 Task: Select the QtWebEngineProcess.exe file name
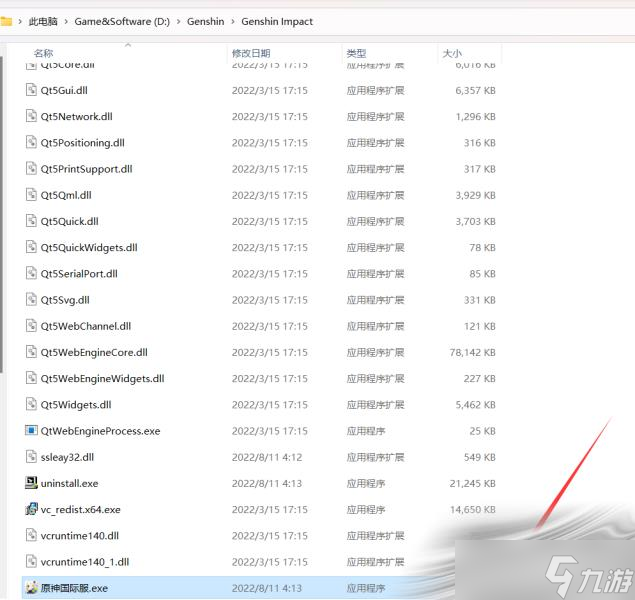(x=100, y=431)
